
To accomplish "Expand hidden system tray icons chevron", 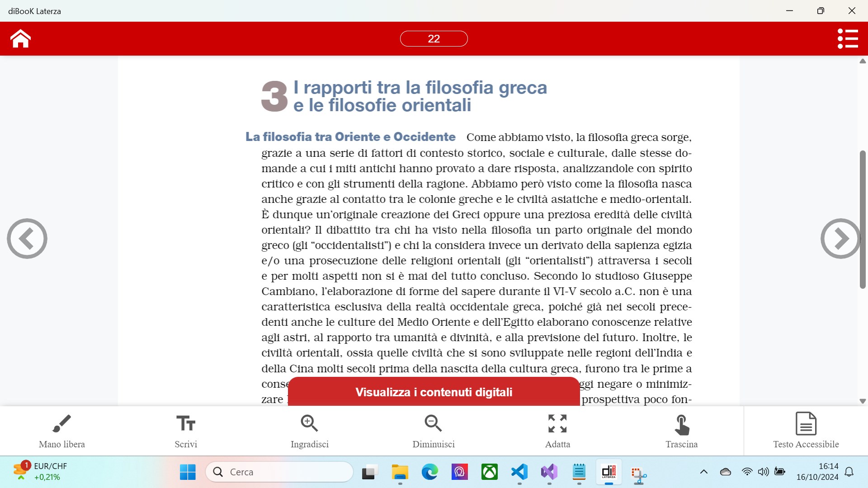I will 704,472.
